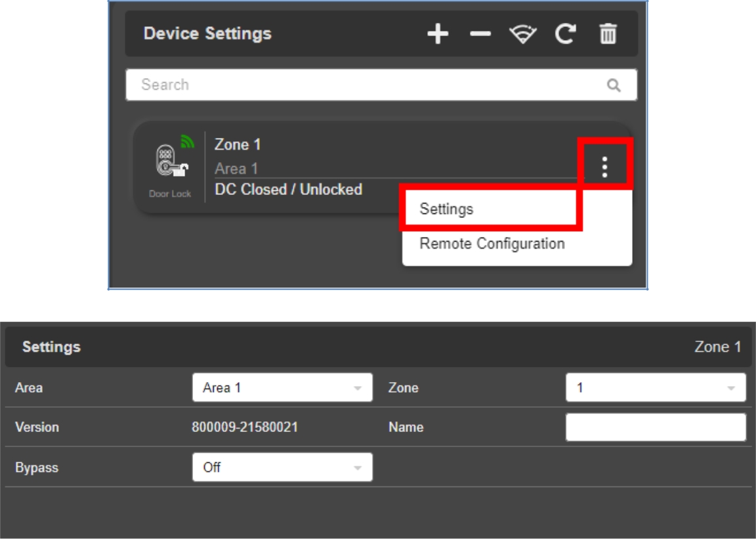Click the Zone field label in Settings
Screen dimensions: 756x539
pyautogui.click(x=404, y=387)
